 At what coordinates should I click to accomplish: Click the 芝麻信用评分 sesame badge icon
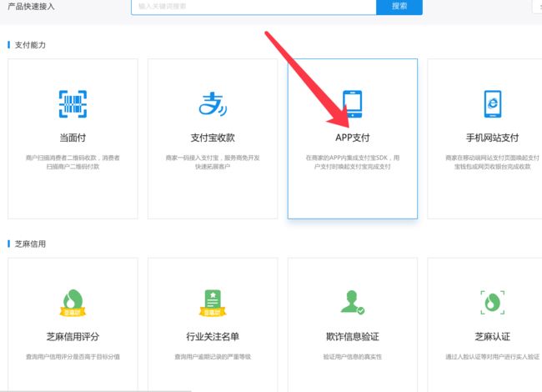click(73, 303)
